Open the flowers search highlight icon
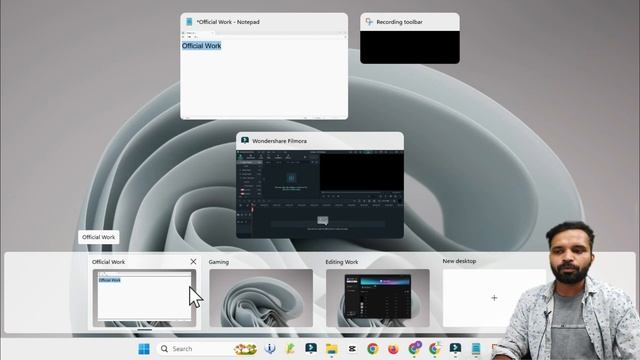 point(245,349)
